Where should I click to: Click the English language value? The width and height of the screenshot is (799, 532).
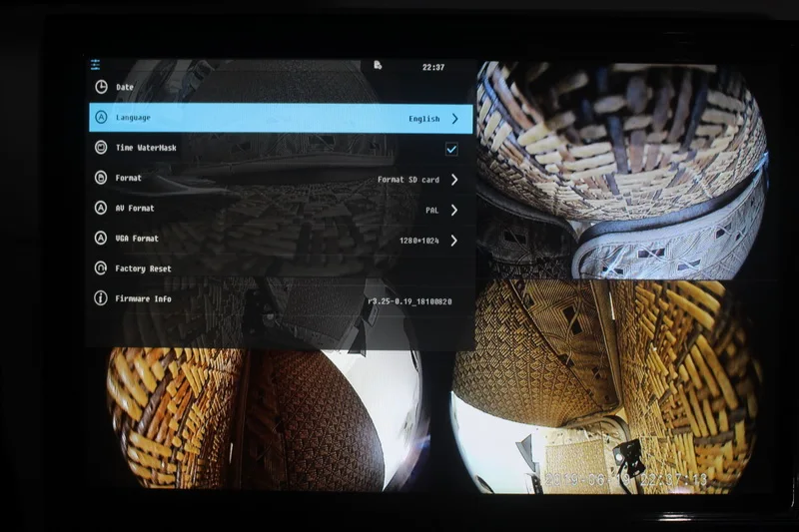423,119
